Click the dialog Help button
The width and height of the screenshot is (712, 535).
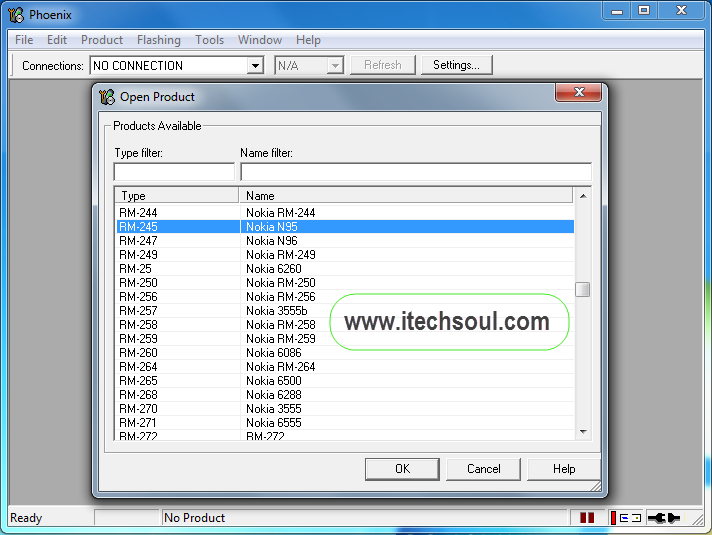point(564,469)
